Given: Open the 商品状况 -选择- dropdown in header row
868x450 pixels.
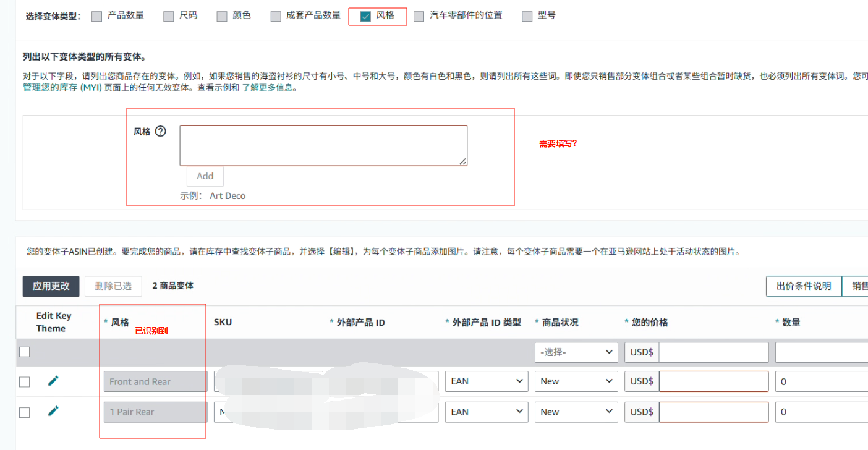Looking at the screenshot, I should [576, 352].
